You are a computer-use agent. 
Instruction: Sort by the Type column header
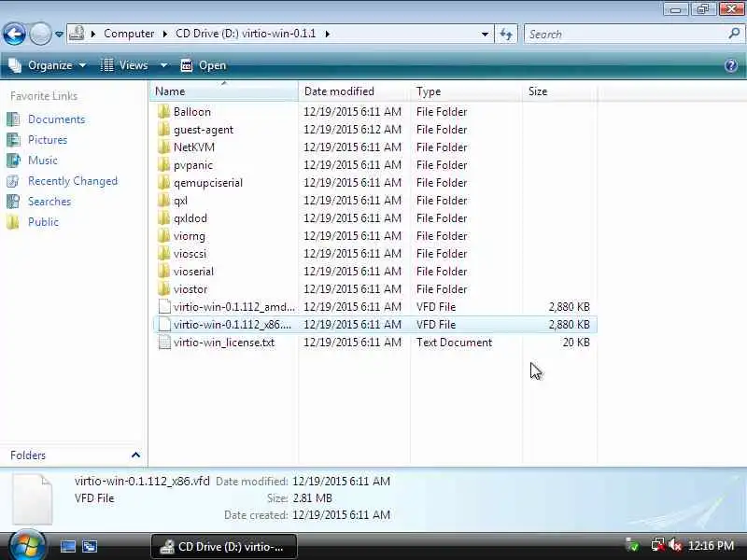[466, 91]
